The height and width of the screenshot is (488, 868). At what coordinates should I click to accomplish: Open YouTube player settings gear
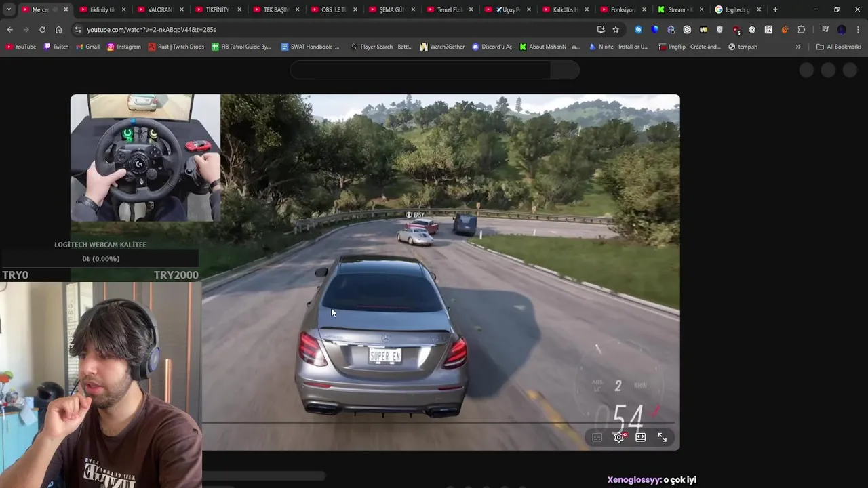(618, 437)
